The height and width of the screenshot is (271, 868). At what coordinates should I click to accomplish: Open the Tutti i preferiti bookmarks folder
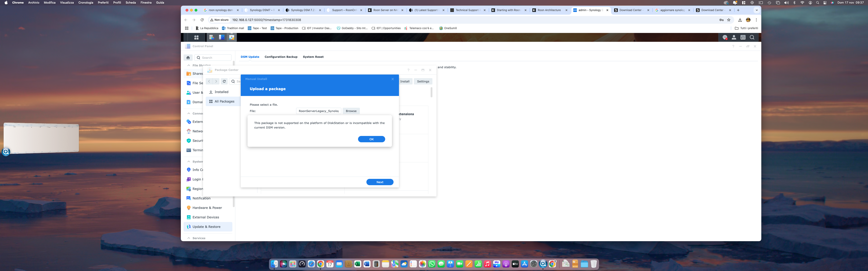[746, 28]
